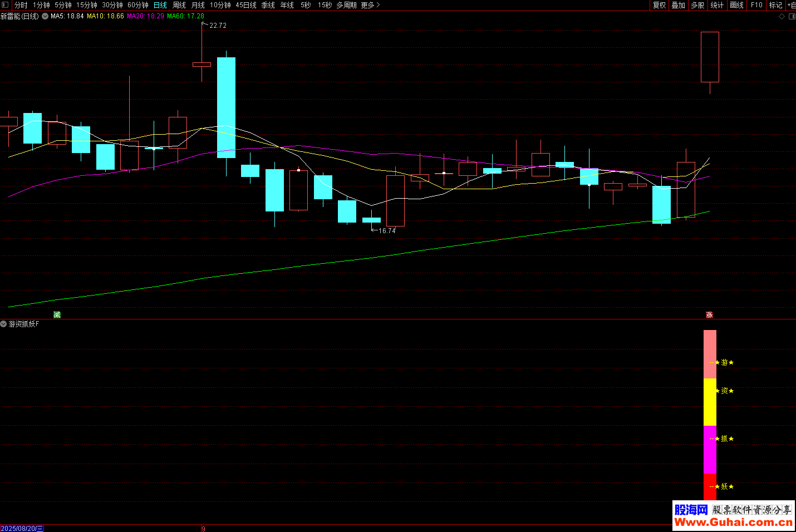Select the 60分钟 period tab

click(138, 5)
